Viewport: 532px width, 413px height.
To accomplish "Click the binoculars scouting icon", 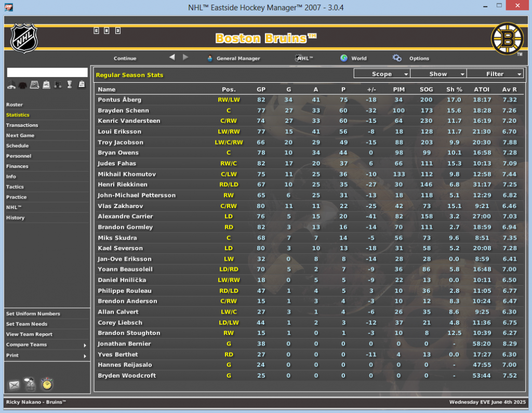I will (58, 85).
